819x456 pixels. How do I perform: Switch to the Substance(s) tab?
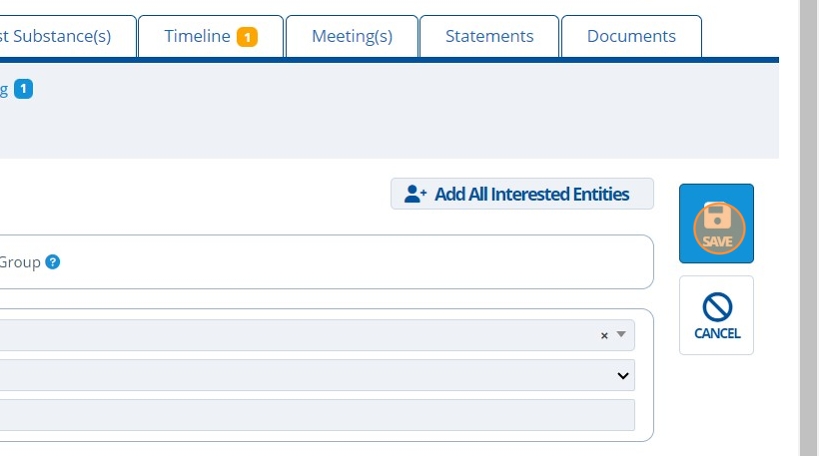point(60,37)
